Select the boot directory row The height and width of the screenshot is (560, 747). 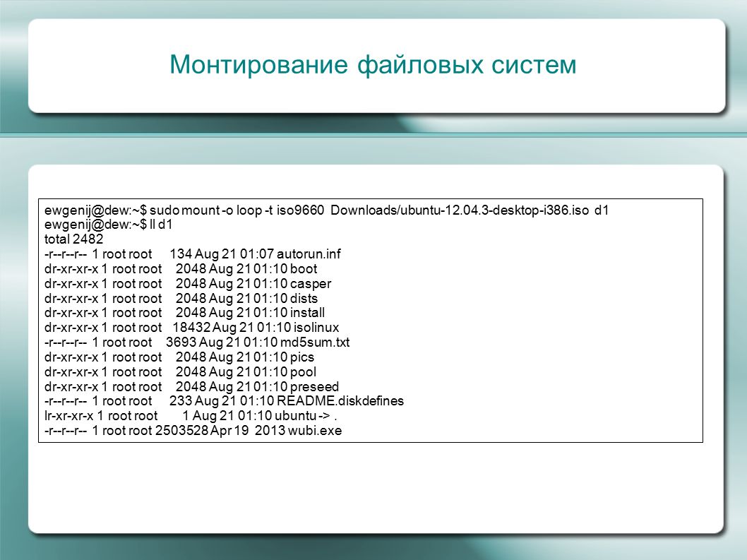pyautogui.click(x=181, y=269)
